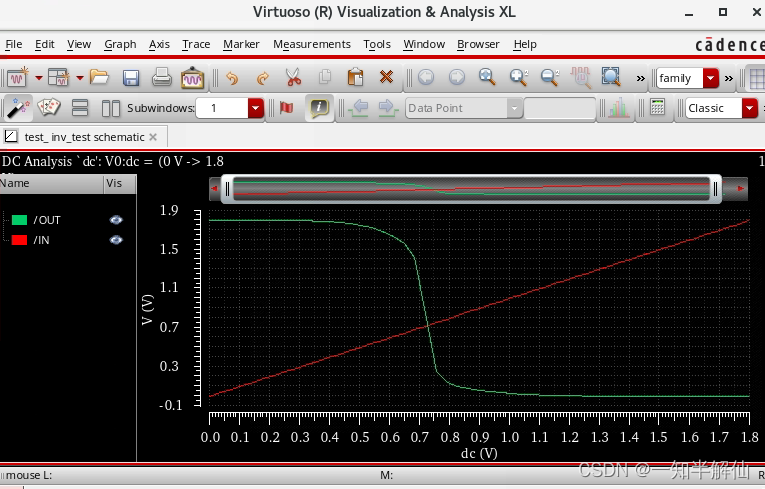Open the View menu
The width and height of the screenshot is (765, 489).
click(x=79, y=44)
